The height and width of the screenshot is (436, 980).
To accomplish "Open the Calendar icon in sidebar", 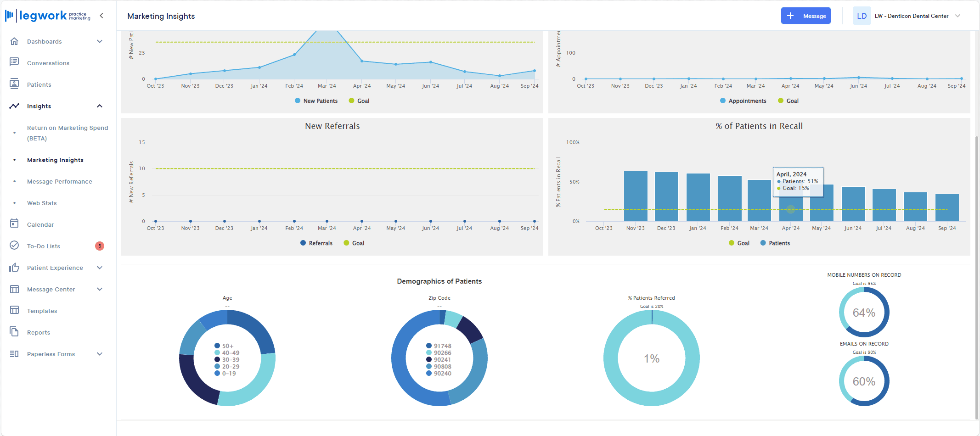I will tap(14, 224).
